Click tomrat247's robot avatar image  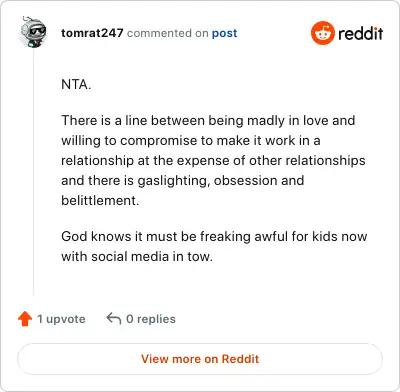pyautogui.click(x=34, y=32)
